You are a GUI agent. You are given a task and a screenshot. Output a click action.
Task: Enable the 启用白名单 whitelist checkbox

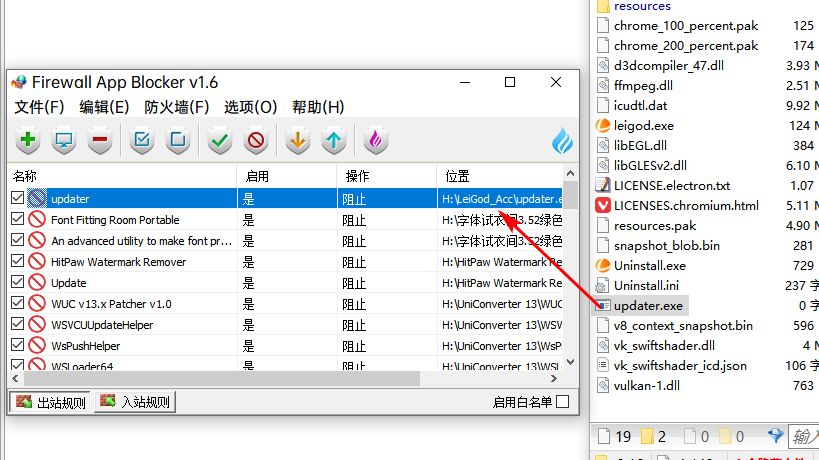[563, 402]
